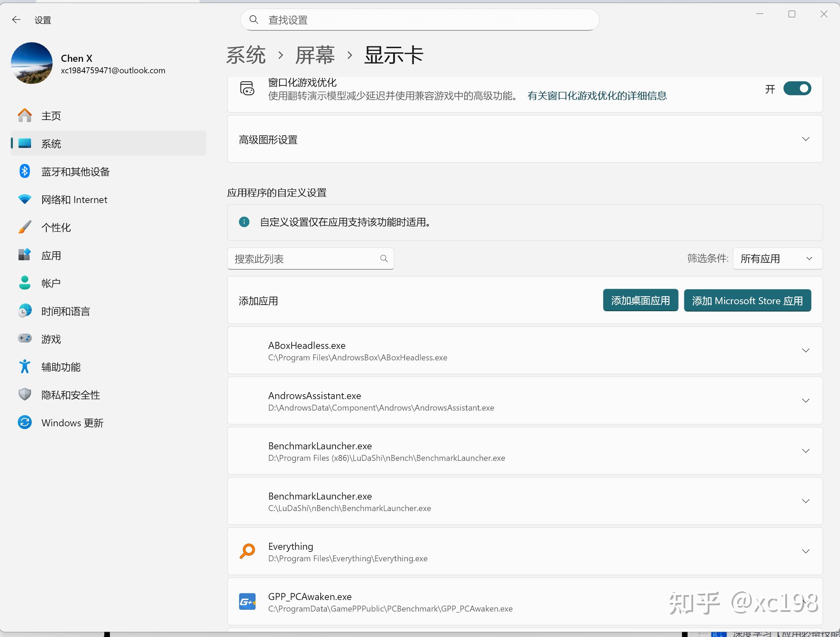Turn off windowed game optimization toggle
This screenshot has width=840, height=637.
coord(797,89)
